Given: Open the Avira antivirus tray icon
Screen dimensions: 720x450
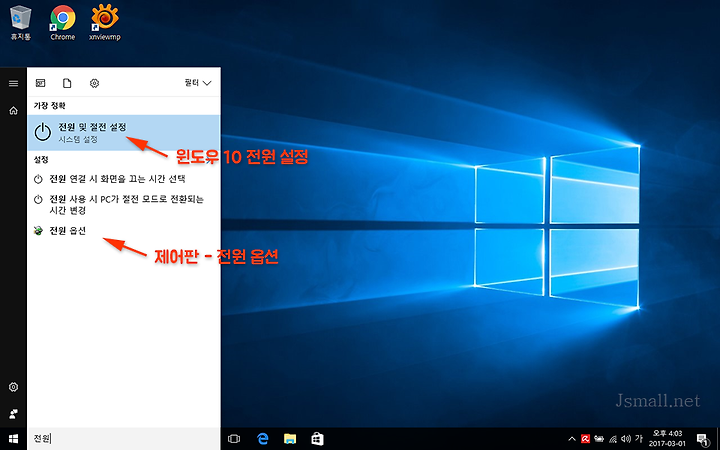Looking at the screenshot, I should 585,439.
